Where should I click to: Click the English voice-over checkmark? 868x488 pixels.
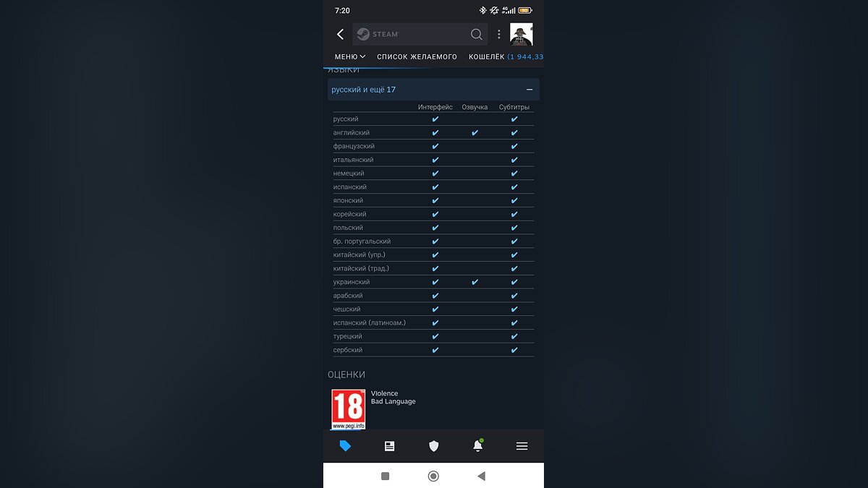click(x=475, y=133)
